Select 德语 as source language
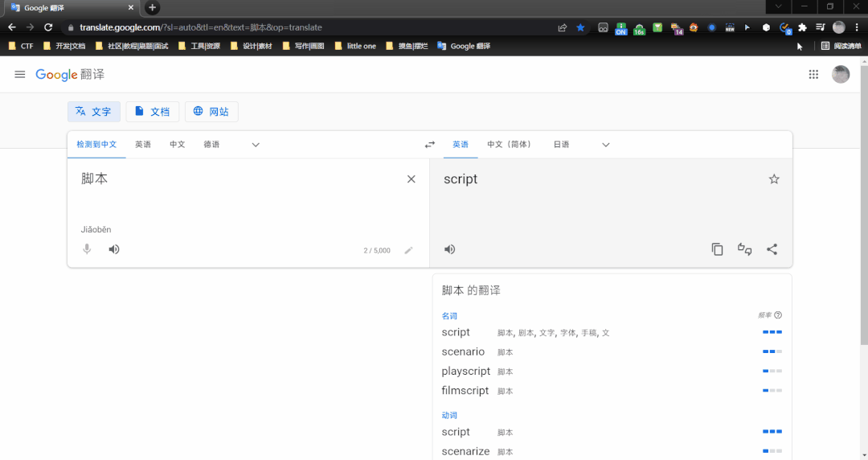 point(211,145)
